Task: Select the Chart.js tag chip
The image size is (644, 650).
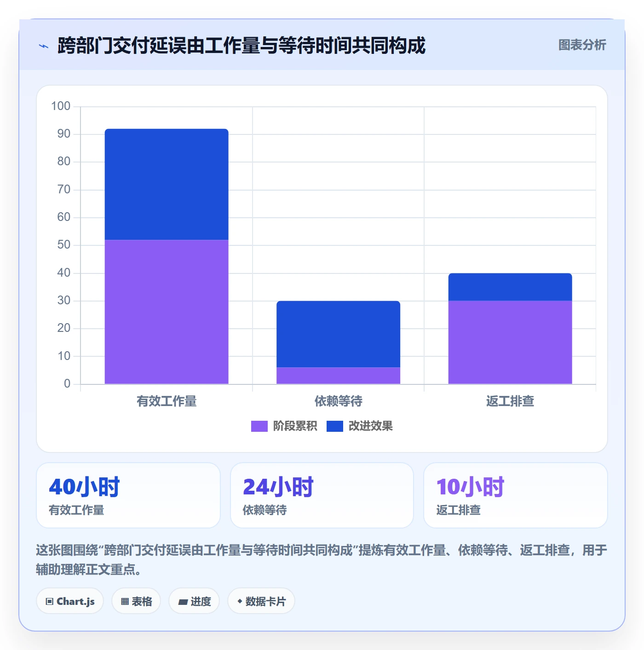Action: click(x=70, y=601)
